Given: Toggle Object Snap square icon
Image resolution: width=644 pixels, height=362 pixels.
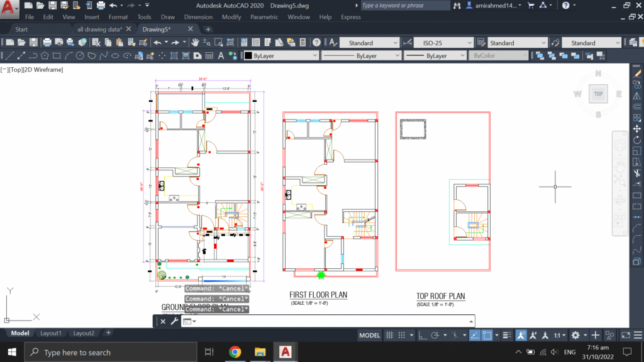Looking at the screenshot, I should coord(487,336).
